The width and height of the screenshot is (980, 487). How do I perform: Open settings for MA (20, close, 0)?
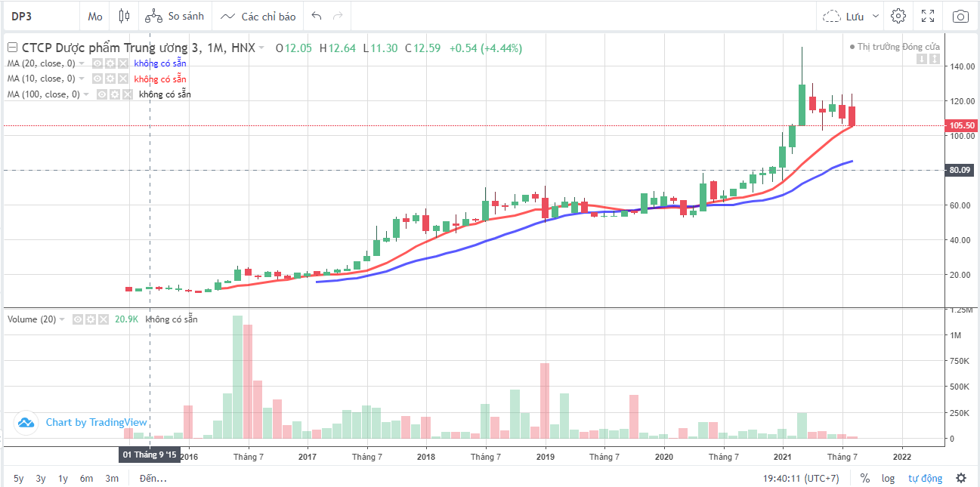(x=110, y=63)
